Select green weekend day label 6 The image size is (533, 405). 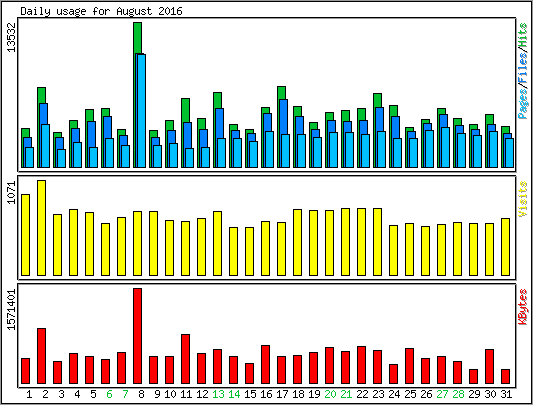point(109,394)
